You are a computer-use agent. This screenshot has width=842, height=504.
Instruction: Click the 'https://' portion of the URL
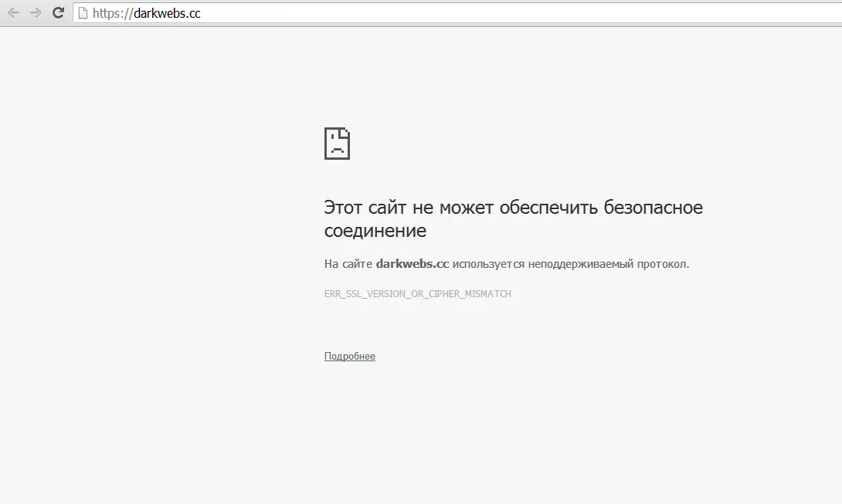pyautogui.click(x=112, y=13)
